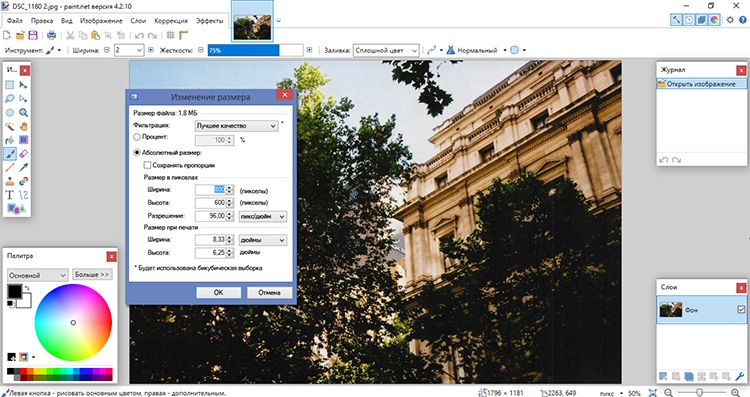Open the brush Ширина value dropdown

click(x=139, y=50)
